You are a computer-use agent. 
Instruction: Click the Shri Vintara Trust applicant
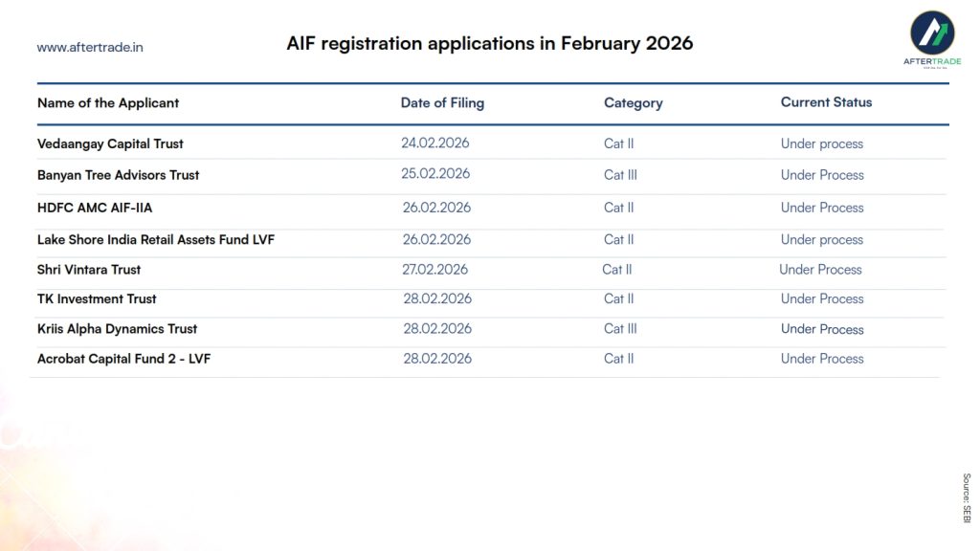click(x=89, y=270)
